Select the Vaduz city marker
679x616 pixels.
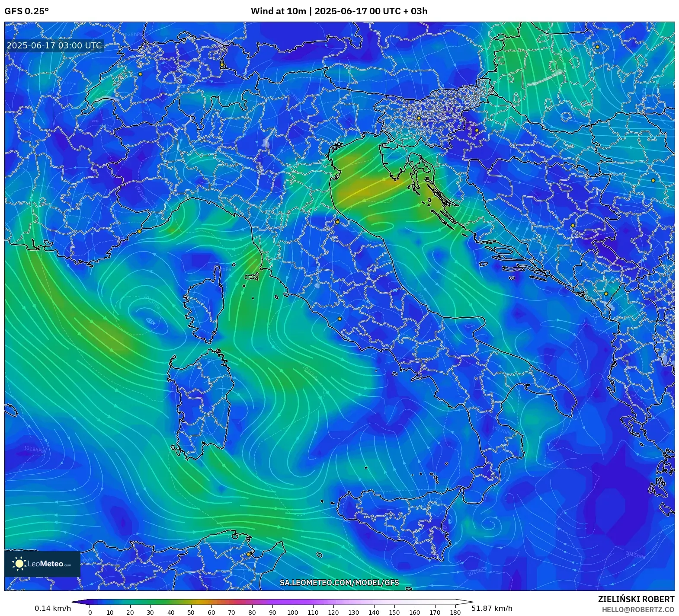[x=222, y=65]
